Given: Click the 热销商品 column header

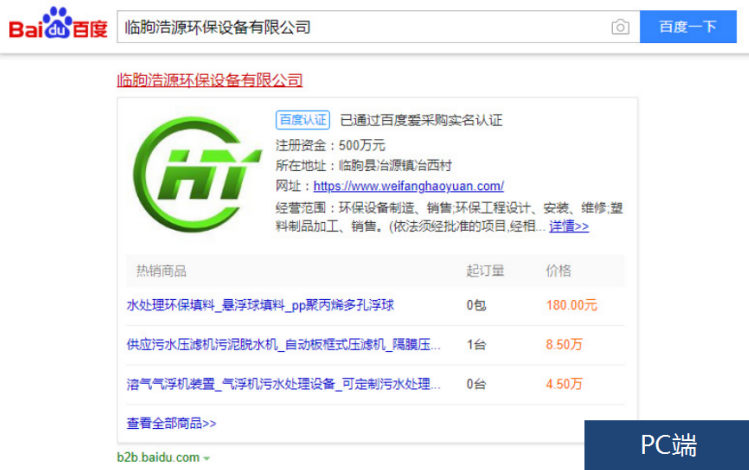Looking at the screenshot, I should 161,271.
